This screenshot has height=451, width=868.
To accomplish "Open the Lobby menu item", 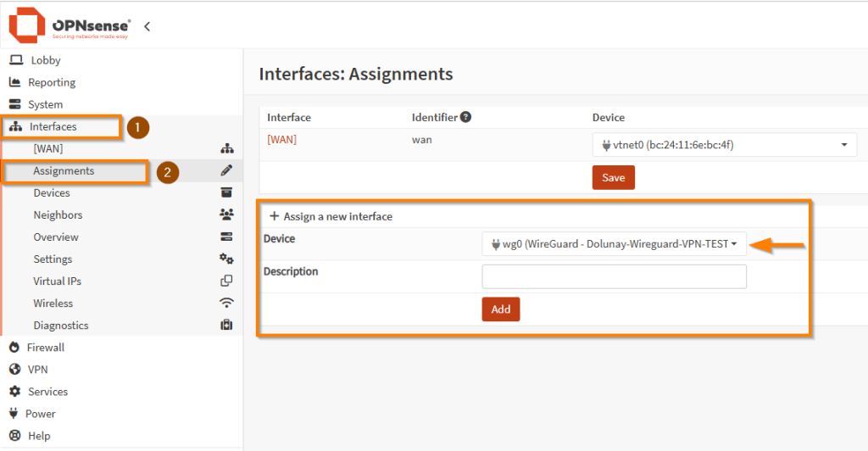I will [x=46, y=60].
